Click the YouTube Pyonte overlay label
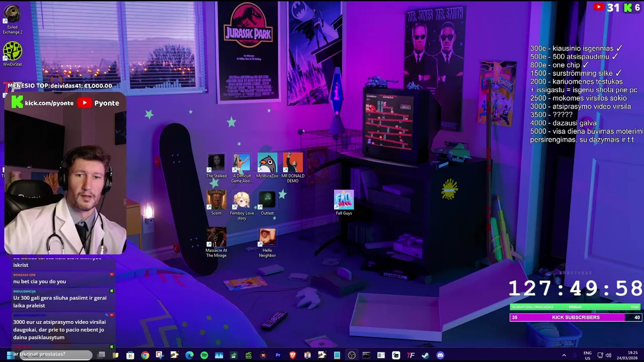 pyautogui.click(x=99, y=103)
